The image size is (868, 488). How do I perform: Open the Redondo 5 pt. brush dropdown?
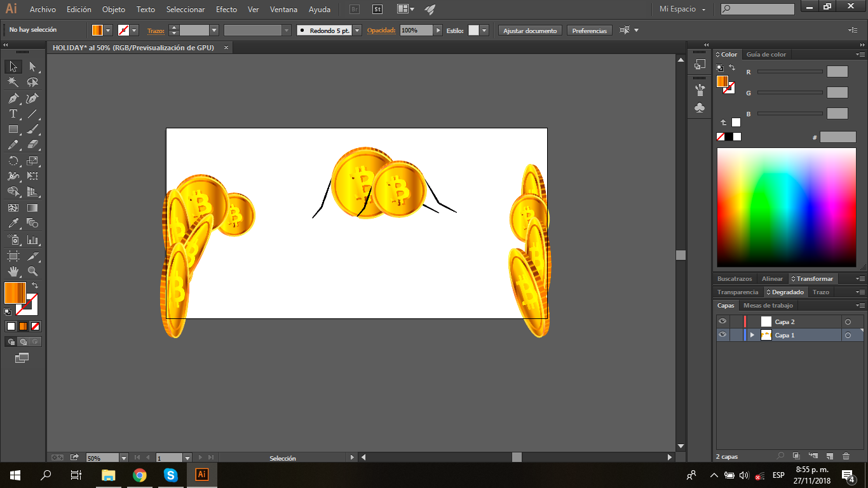[x=357, y=30]
